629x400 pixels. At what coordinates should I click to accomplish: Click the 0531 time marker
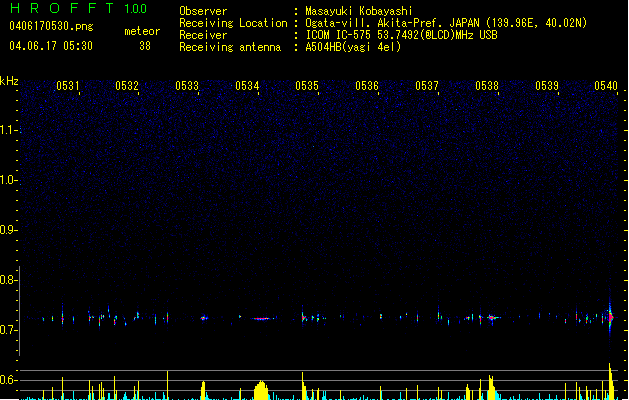point(67,86)
